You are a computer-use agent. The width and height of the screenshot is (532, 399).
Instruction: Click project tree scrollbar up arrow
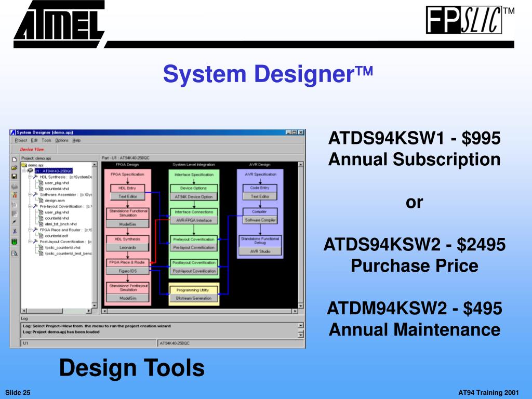coord(95,165)
